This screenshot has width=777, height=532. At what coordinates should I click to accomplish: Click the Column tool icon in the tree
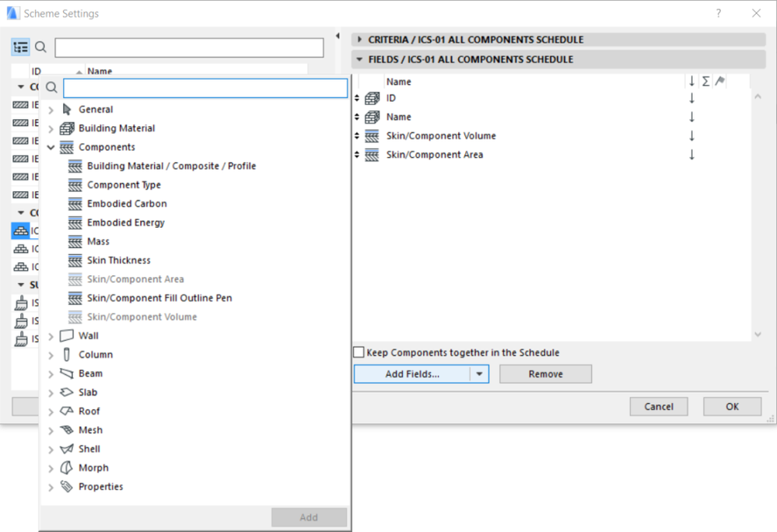(67, 355)
